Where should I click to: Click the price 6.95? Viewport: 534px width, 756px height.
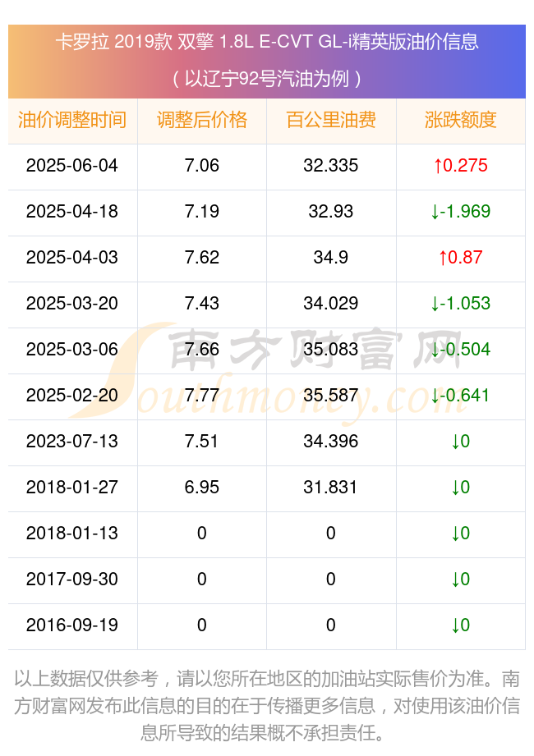[x=201, y=487]
